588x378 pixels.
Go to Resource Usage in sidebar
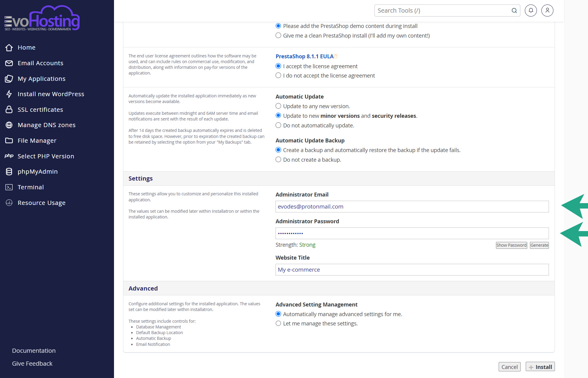point(41,203)
